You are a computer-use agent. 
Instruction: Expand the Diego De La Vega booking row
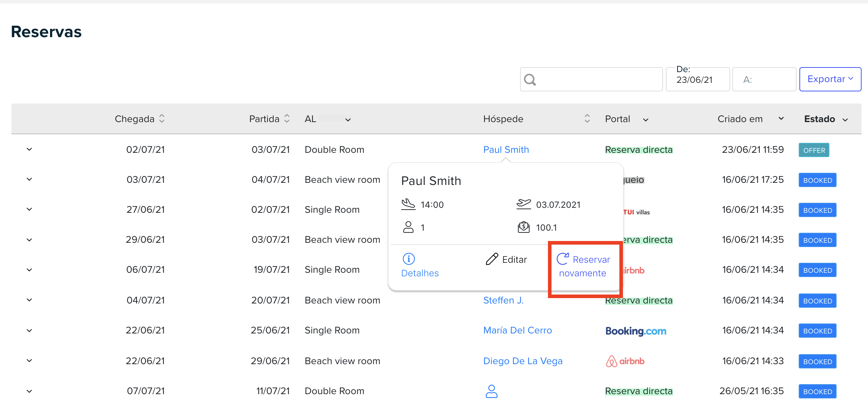(29, 361)
